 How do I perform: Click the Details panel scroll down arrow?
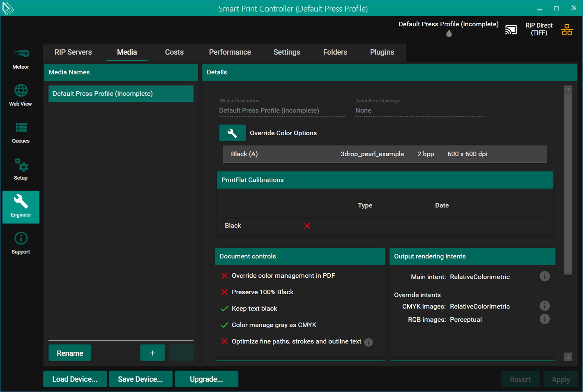click(x=568, y=357)
